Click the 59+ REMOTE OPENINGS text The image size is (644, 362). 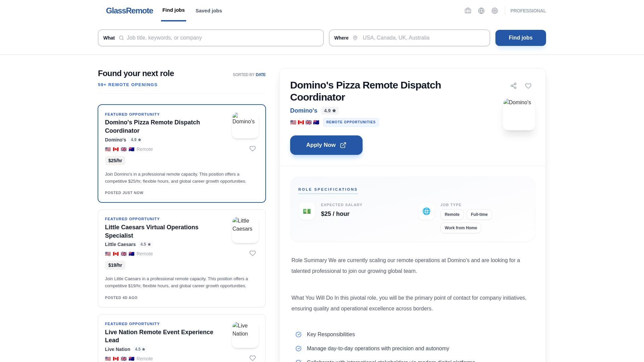click(128, 85)
